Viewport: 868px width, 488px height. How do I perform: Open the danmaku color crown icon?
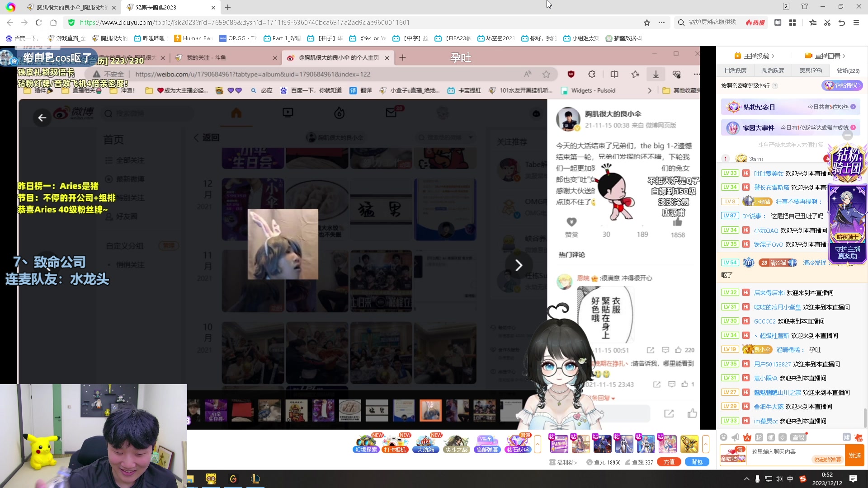(747, 437)
